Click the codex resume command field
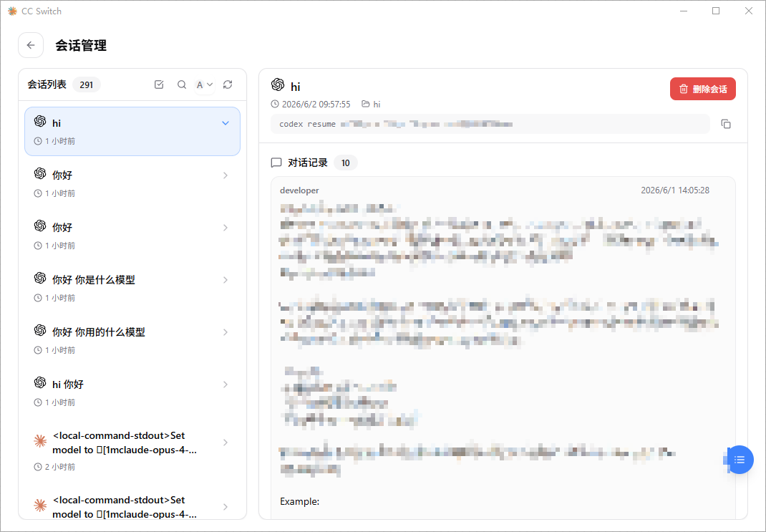 tap(490, 124)
